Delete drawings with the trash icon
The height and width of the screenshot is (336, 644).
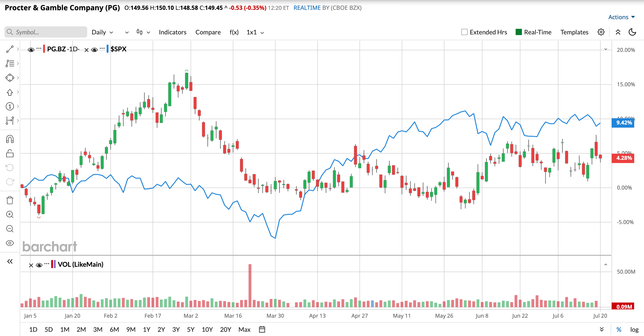click(x=10, y=200)
